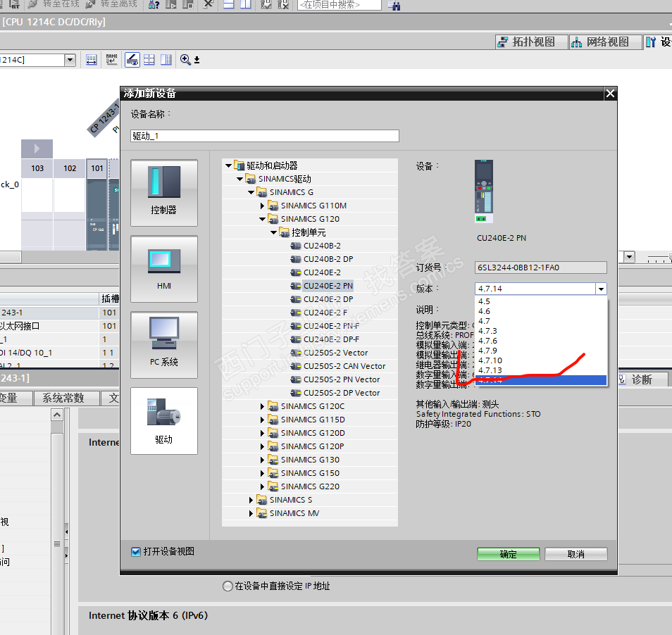
Task: Expand the SINAMICS G110M folder
Action: coord(262,206)
